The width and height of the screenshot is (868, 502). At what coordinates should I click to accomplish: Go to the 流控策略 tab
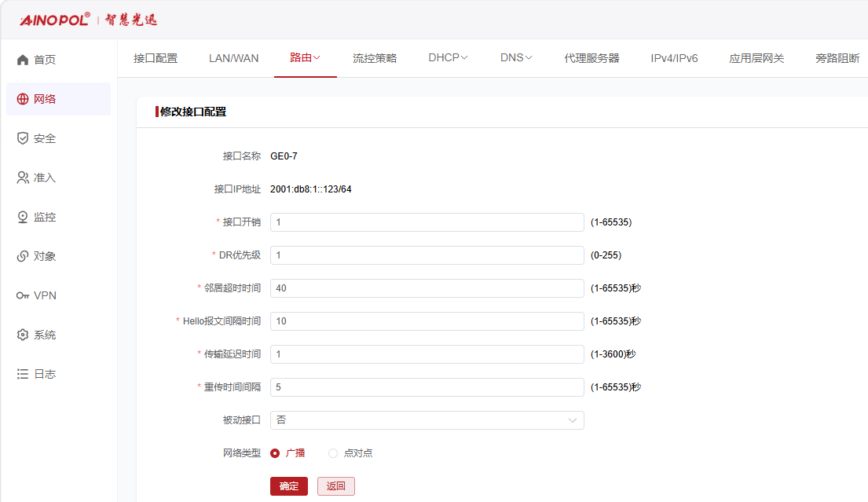pyautogui.click(x=375, y=58)
